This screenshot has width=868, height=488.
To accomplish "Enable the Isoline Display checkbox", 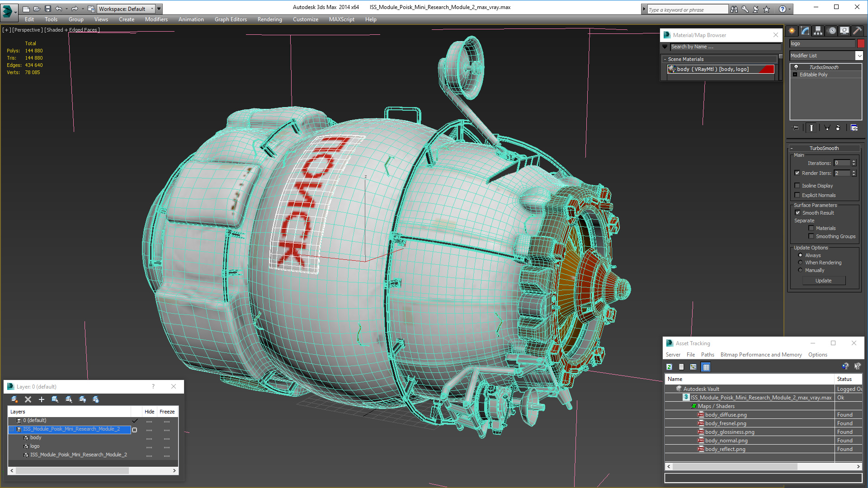I will point(797,186).
